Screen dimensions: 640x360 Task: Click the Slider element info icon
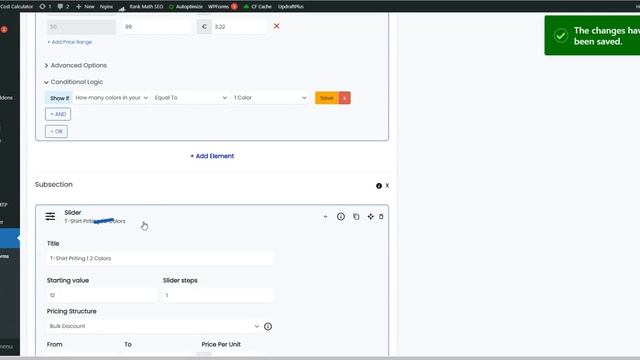[x=341, y=217]
